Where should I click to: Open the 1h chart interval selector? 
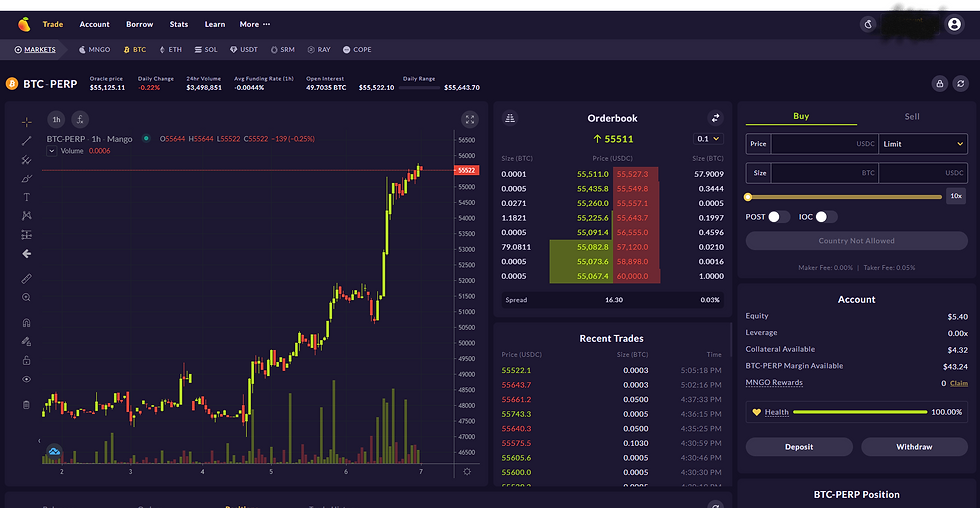click(x=56, y=119)
